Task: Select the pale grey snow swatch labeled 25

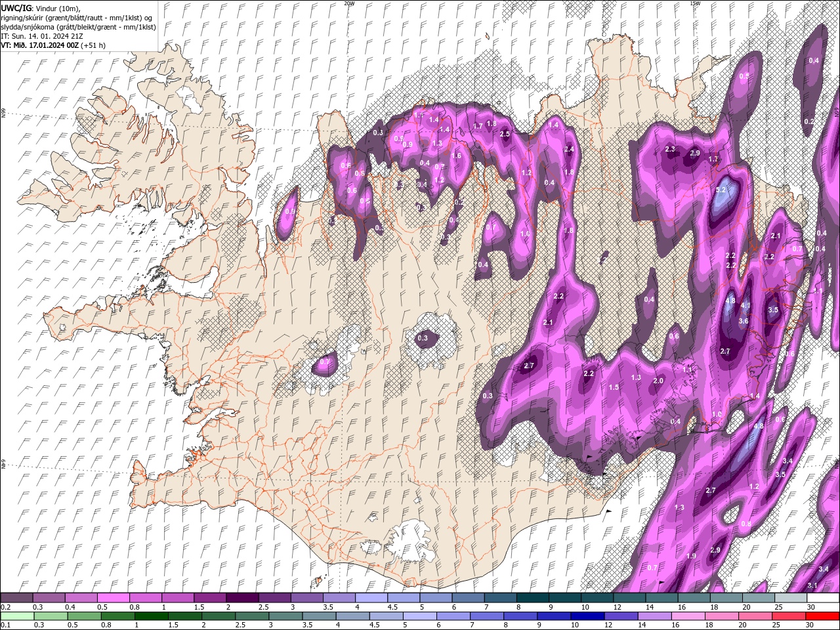Action: point(790,598)
